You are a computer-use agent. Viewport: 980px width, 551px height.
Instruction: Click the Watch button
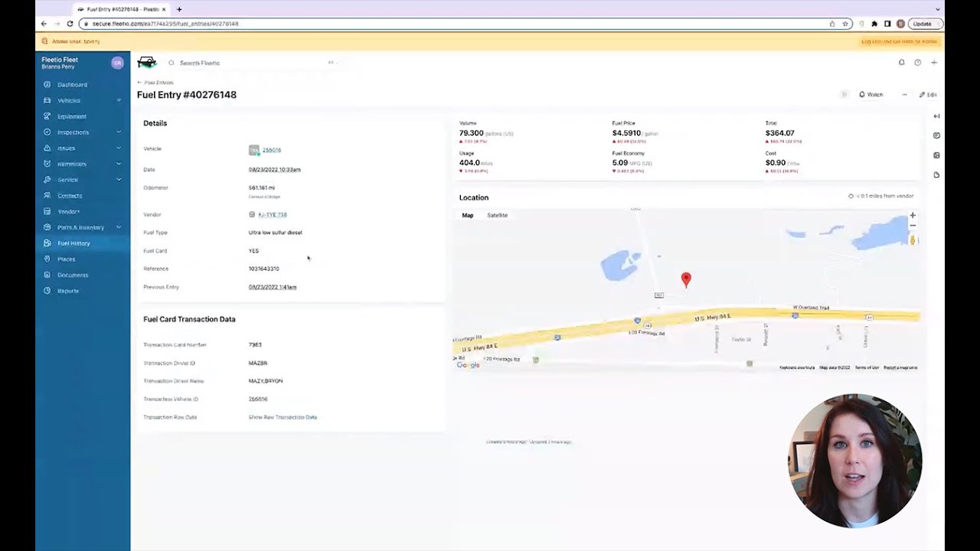pyautogui.click(x=871, y=95)
